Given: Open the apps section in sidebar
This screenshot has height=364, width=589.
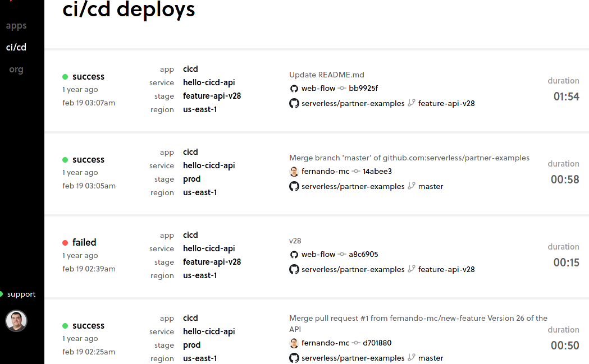Looking at the screenshot, I should coord(16,25).
